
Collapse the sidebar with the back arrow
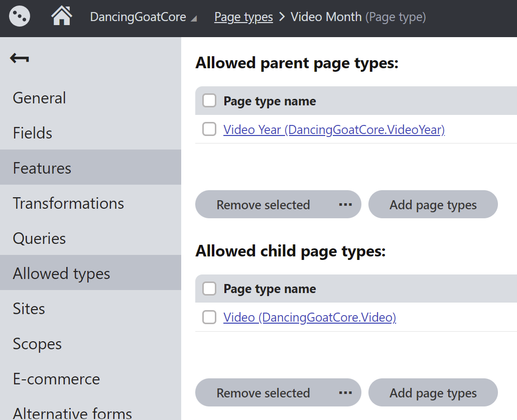pos(20,58)
